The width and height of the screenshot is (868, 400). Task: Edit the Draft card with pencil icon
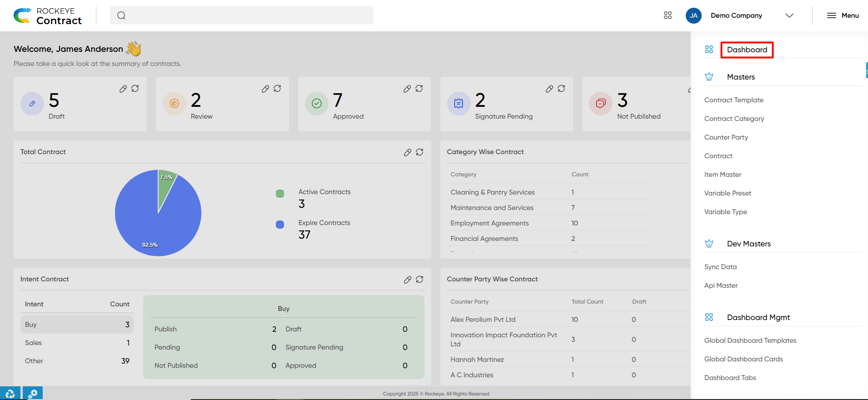[x=123, y=89]
